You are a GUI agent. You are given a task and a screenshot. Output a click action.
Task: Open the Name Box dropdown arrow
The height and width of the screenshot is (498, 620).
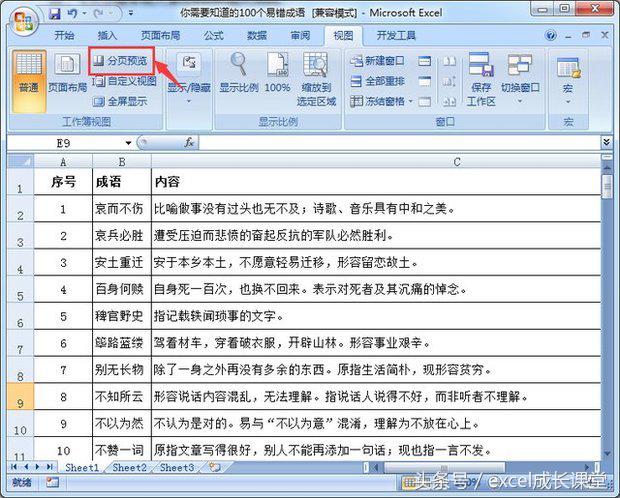pos(128,143)
